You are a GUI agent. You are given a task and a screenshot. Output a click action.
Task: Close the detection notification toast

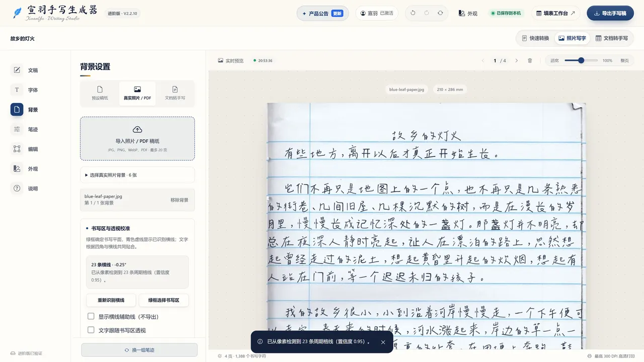pyautogui.click(x=383, y=342)
